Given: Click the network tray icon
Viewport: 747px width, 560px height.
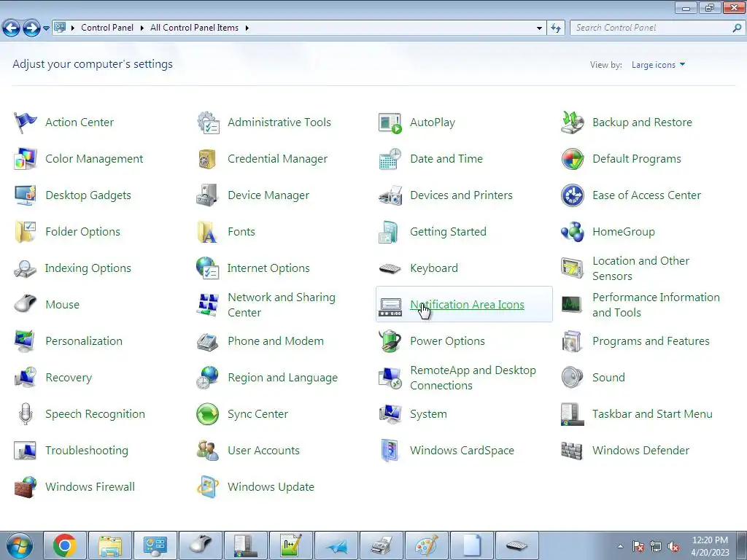Looking at the screenshot, I should click(656, 546).
